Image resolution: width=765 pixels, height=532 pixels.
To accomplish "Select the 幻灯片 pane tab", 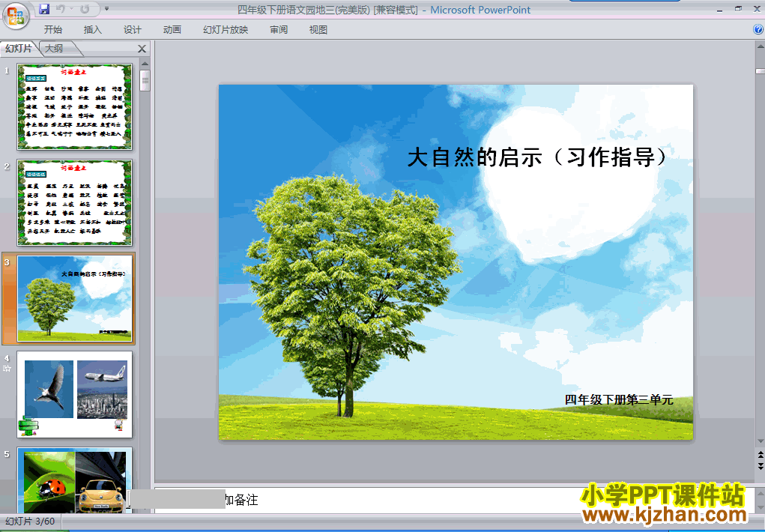I will click(19, 48).
